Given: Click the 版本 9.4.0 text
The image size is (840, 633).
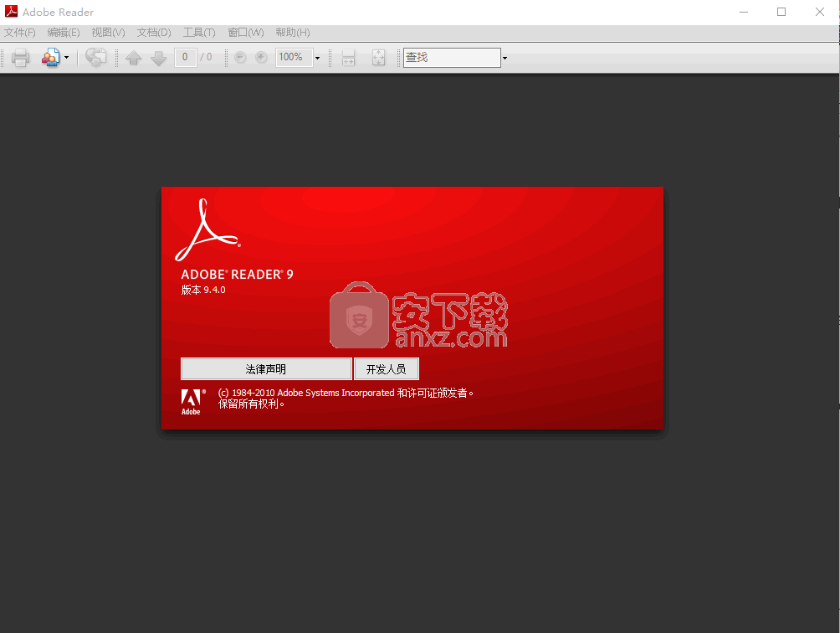Looking at the screenshot, I should click(x=203, y=290).
